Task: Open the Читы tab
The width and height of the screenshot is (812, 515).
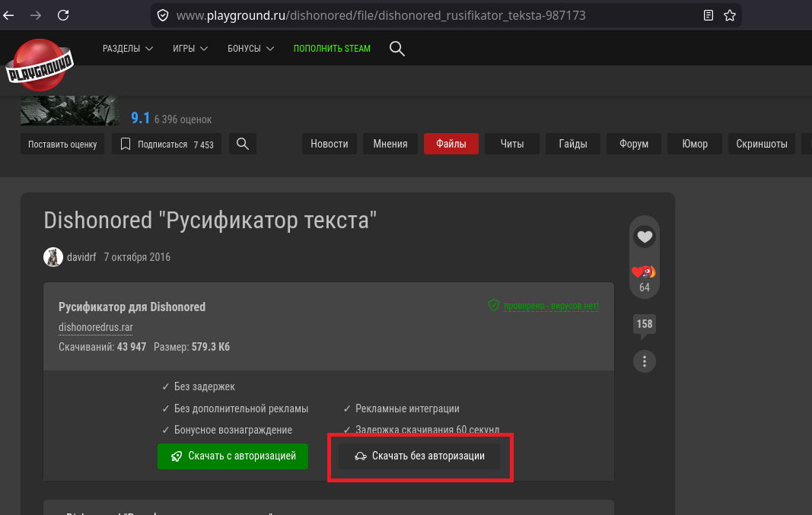Action: point(512,144)
